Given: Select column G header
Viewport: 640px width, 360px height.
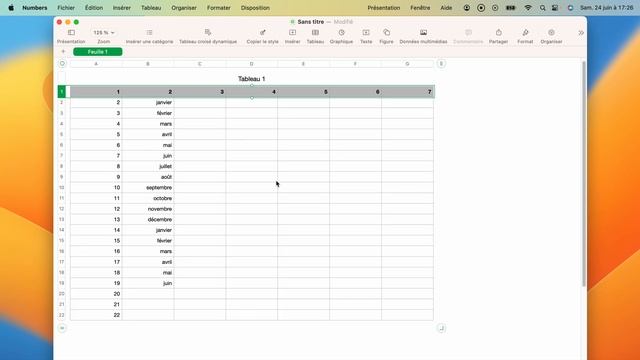Looking at the screenshot, I should click(407, 64).
